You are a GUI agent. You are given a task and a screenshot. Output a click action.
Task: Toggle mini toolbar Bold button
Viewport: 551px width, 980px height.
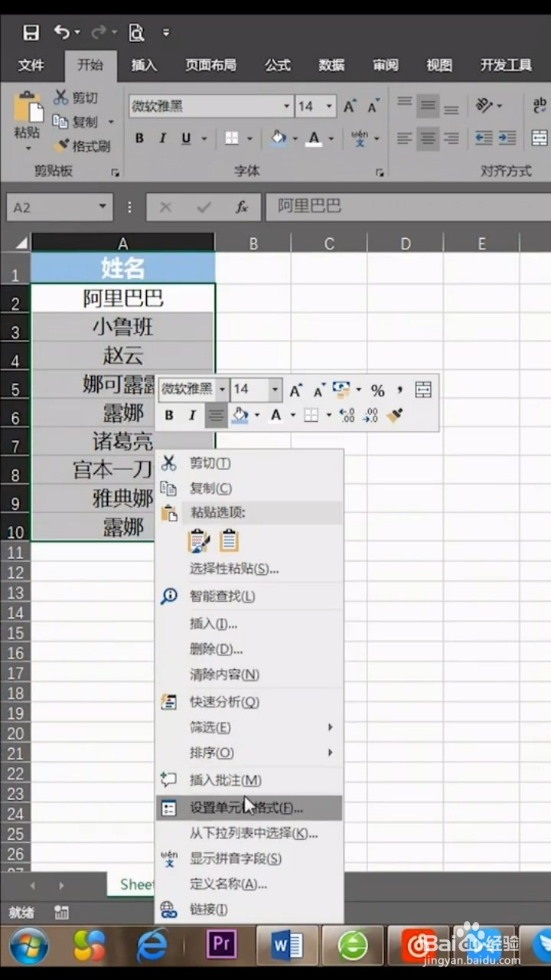(x=169, y=416)
